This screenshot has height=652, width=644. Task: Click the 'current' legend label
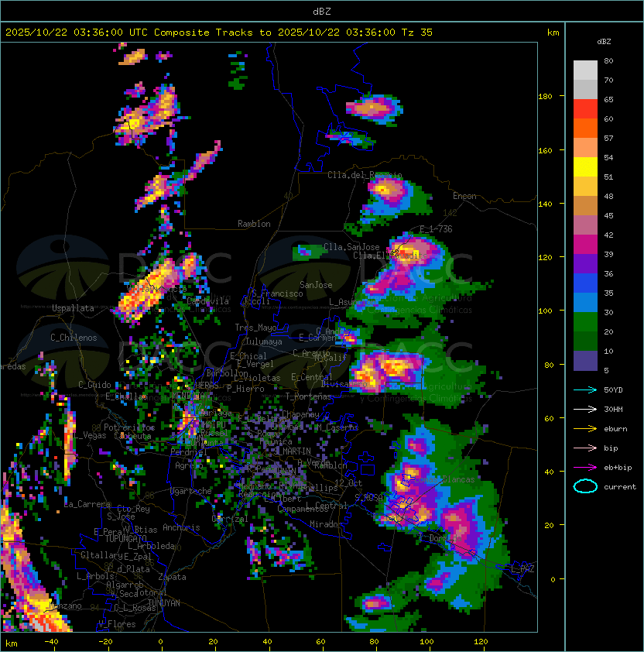pos(620,487)
